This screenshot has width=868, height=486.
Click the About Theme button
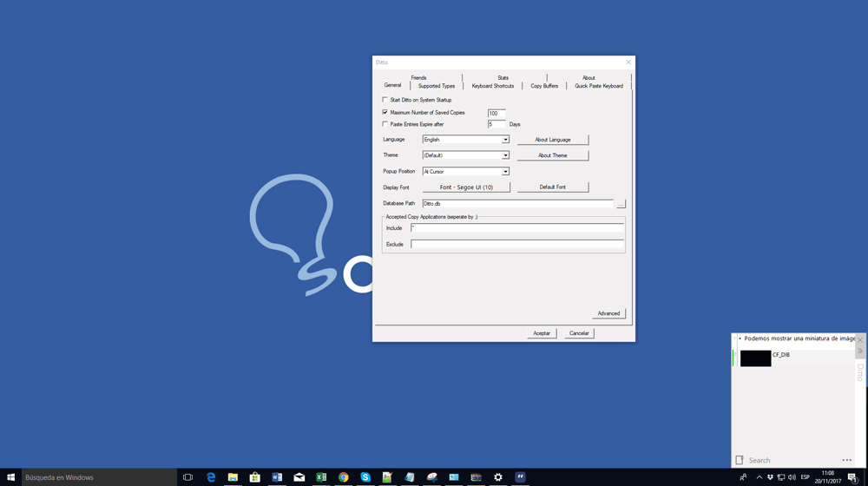click(x=552, y=155)
